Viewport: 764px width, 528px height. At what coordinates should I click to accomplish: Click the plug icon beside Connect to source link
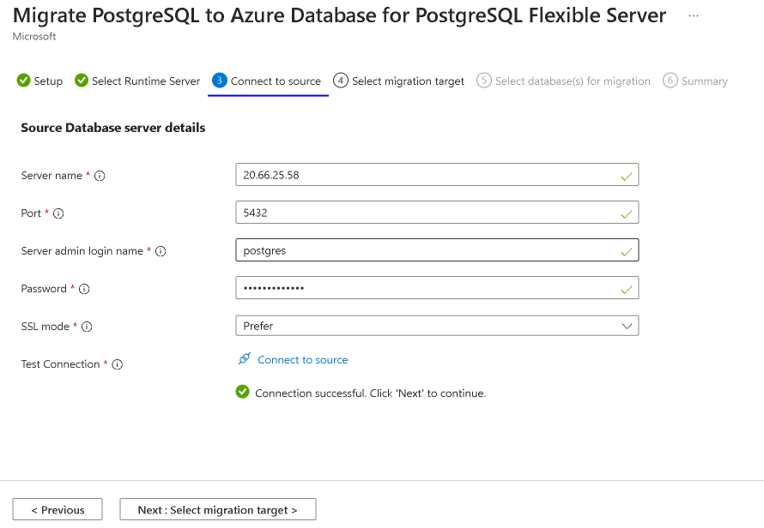coord(245,359)
